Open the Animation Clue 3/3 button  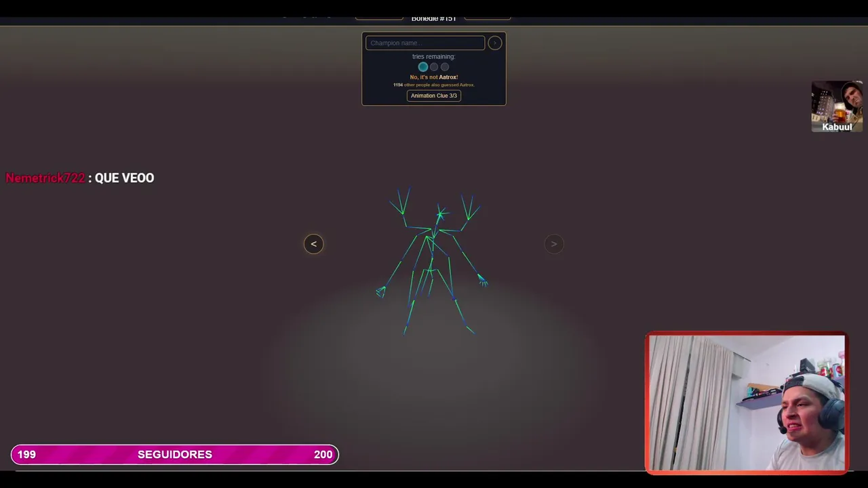(434, 96)
